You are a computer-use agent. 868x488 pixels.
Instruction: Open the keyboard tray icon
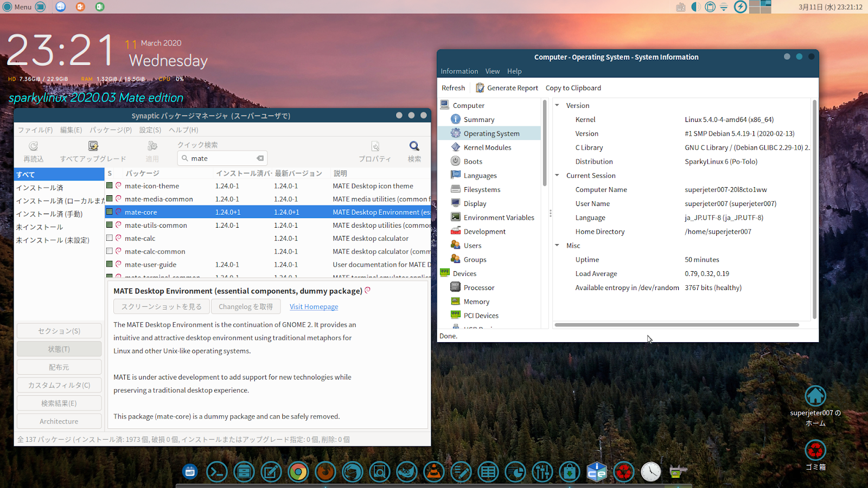coord(681,7)
